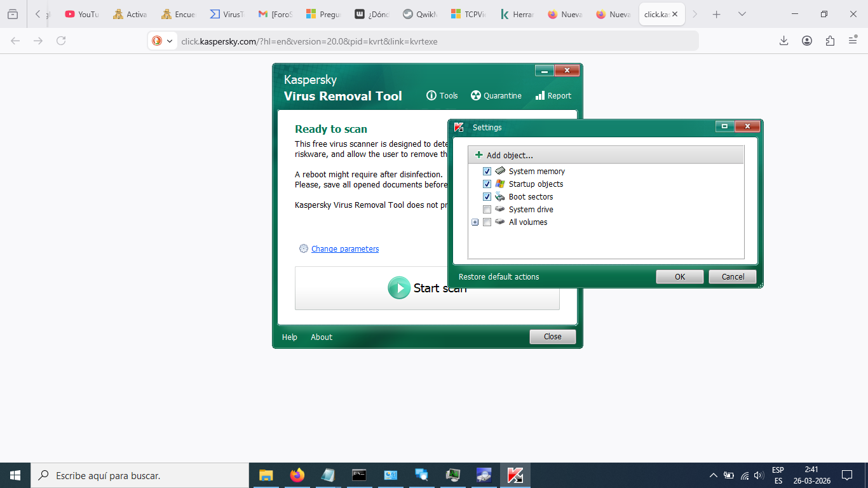Enable the System drive checkbox
868x488 pixels.
487,209
